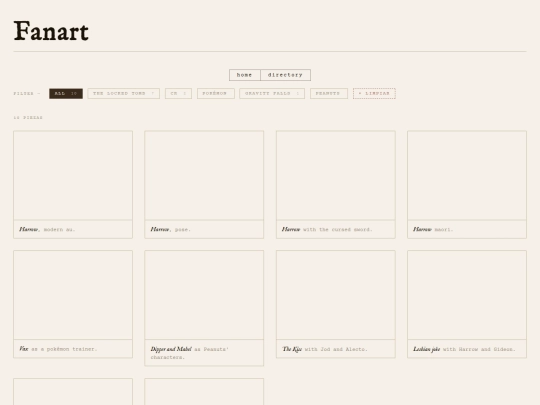The height and width of the screenshot is (405, 540).
Task: Open the Harrow with the cursed sword thumbnail
Action: (x=336, y=175)
